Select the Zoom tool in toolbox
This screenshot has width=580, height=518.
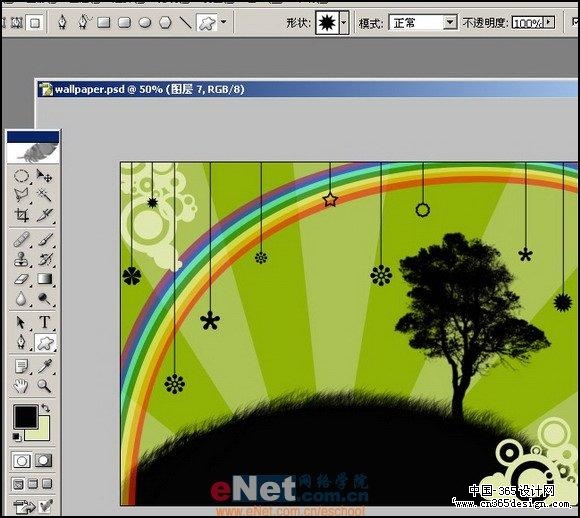coord(44,386)
